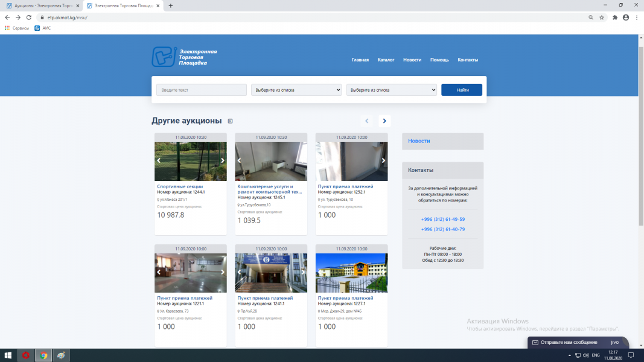The image size is (644, 362).
Task: Show next photo of Спортивные секции listing
Action: 222,160
